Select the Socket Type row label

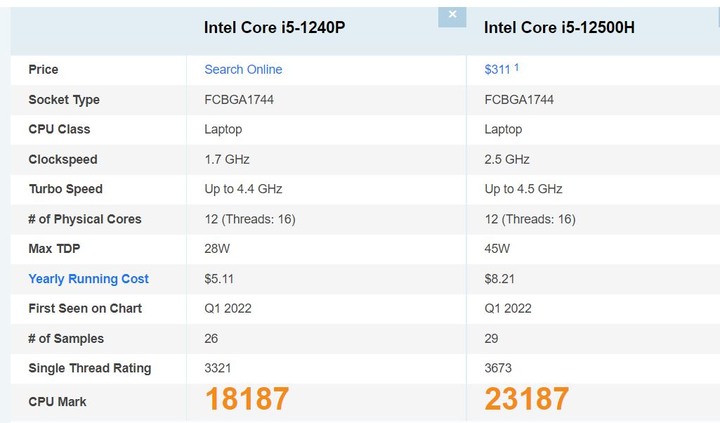point(64,100)
